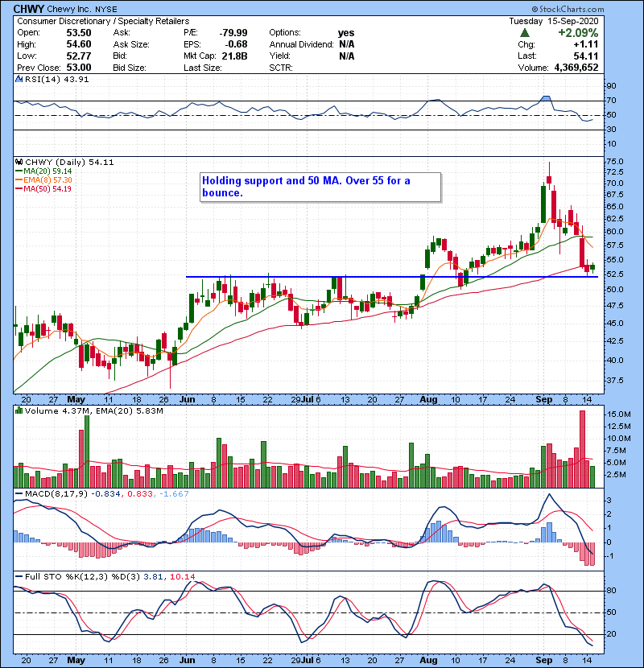Image resolution: width=644 pixels, height=668 pixels.
Task: Click 'Jun' on the bottom stochastic date axis
Action: [x=187, y=660]
